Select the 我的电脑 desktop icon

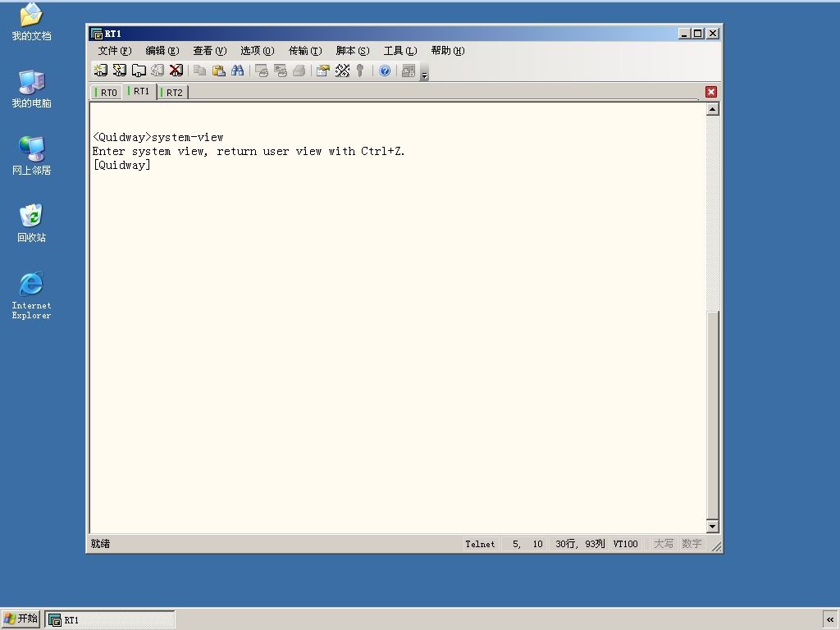pyautogui.click(x=31, y=89)
